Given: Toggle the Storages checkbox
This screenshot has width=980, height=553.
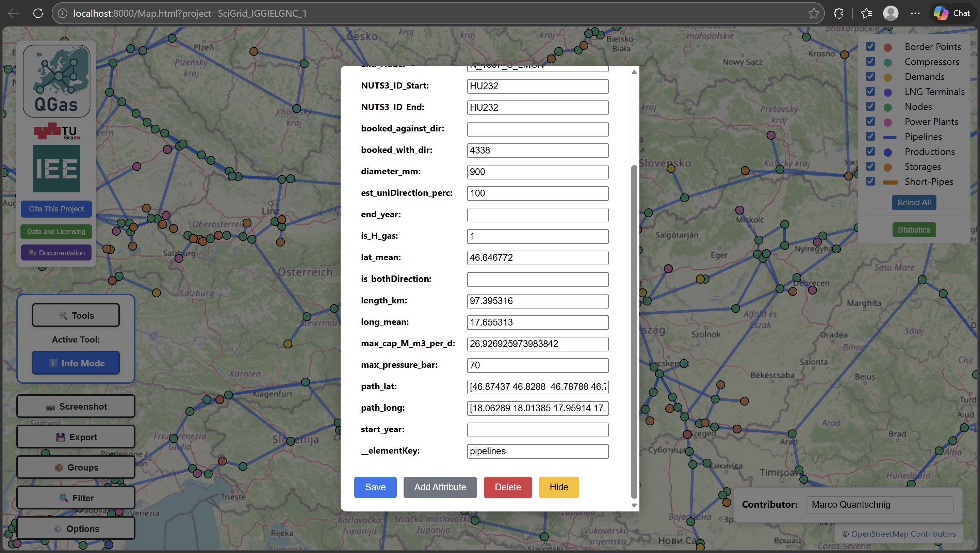Looking at the screenshot, I should (870, 166).
